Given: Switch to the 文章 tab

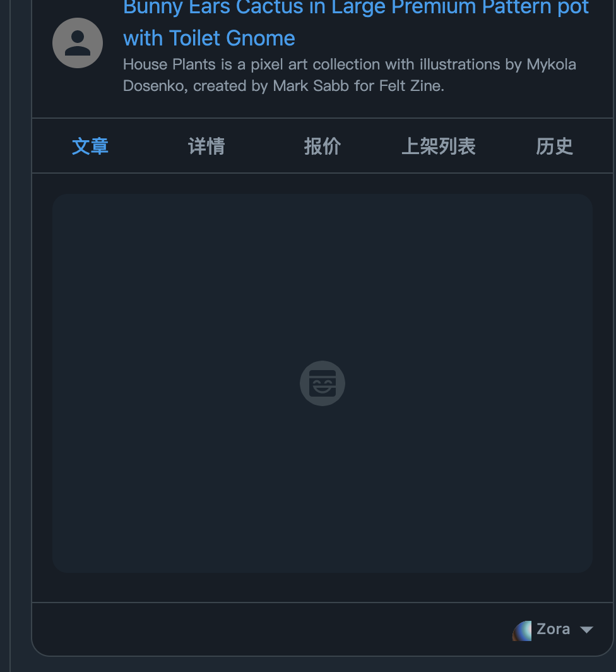Looking at the screenshot, I should [x=90, y=146].
